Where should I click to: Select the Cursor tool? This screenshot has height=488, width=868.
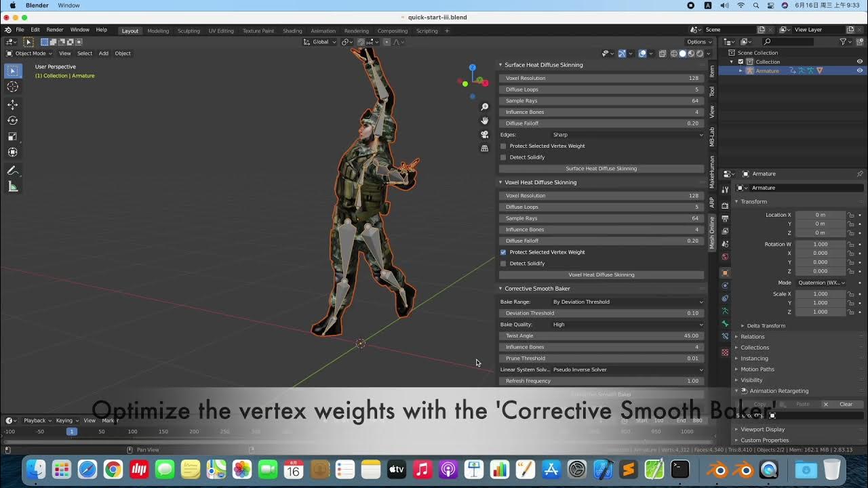[13, 87]
